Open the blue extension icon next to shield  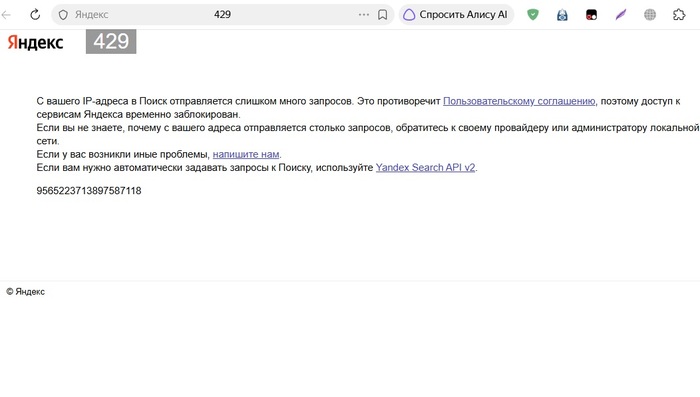tap(562, 15)
